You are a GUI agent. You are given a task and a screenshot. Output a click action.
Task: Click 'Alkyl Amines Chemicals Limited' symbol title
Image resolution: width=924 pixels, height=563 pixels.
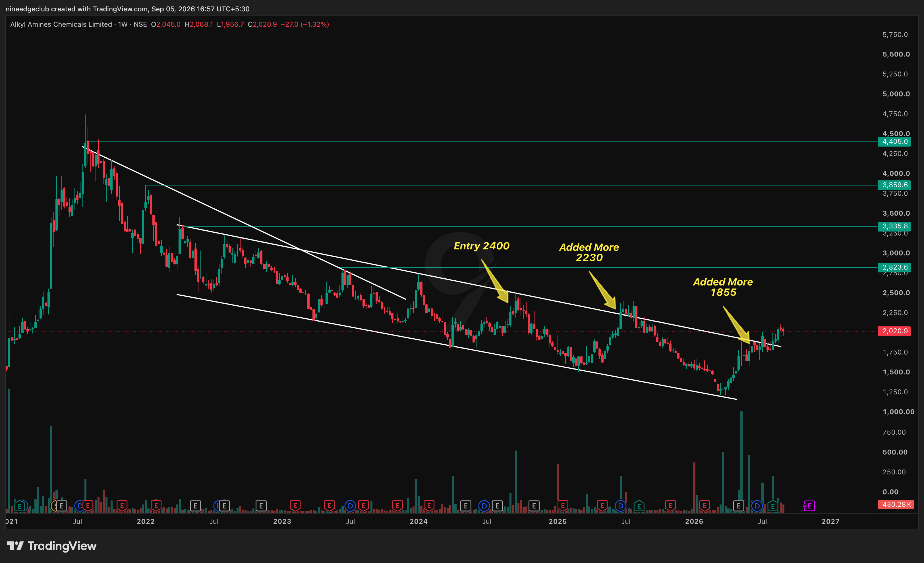pos(61,24)
